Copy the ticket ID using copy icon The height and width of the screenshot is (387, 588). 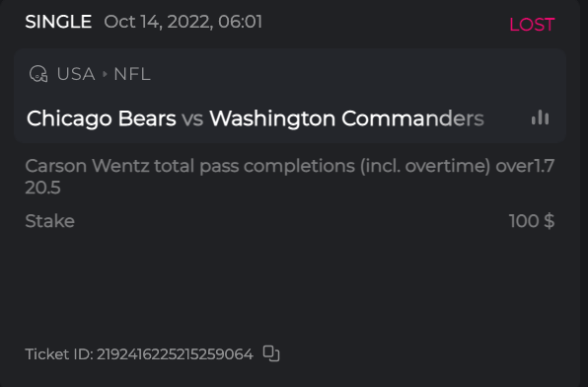point(271,353)
